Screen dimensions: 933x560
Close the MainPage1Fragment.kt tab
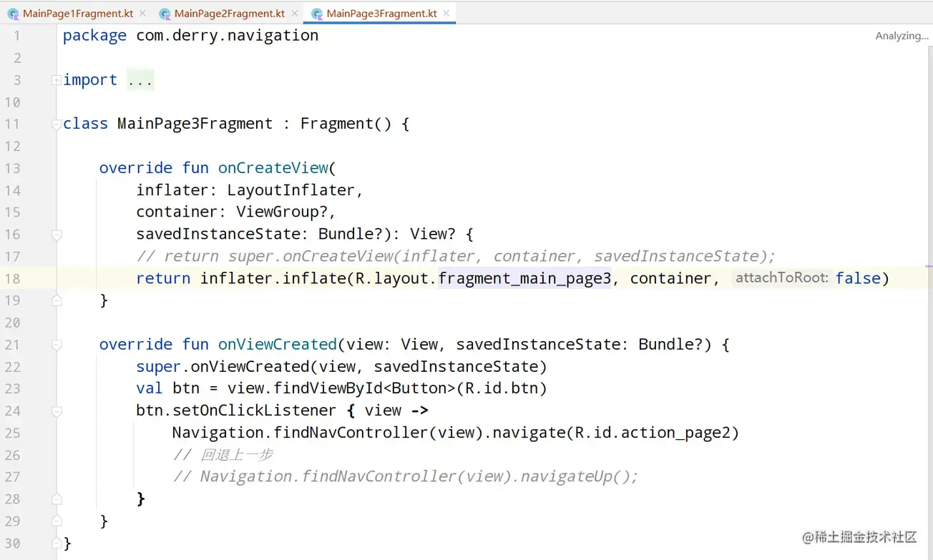tap(142, 14)
